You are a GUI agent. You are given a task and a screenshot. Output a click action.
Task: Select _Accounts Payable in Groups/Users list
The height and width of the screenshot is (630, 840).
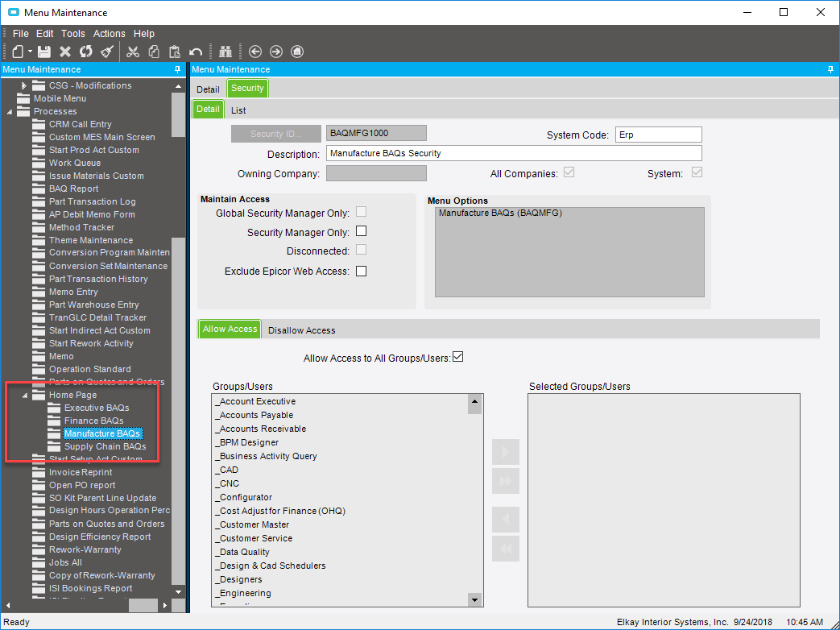coord(254,415)
